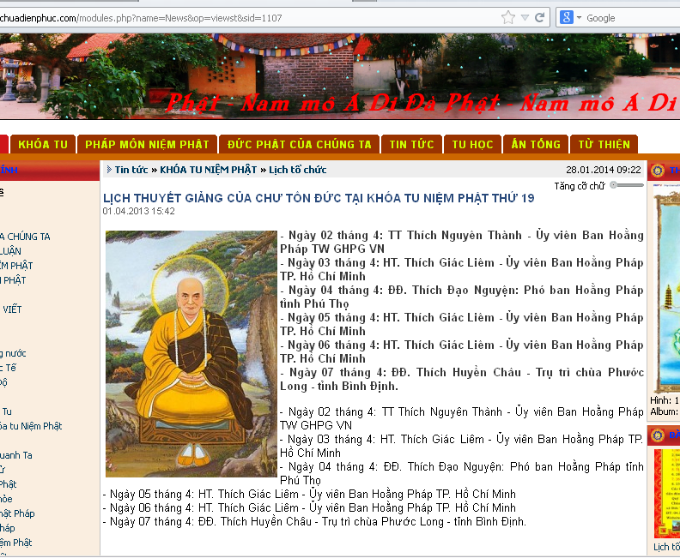
Task: Open the right sidebar album picture thumbnail
Action: click(x=667, y=290)
